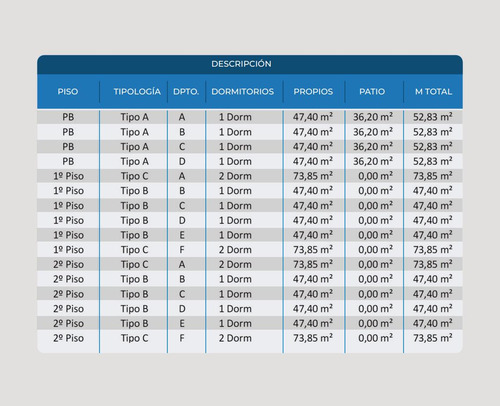This screenshot has height=406, width=500.
Task: Click '52,83 m²' total in PB Dpto. A row
Action: [x=433, y=117]
